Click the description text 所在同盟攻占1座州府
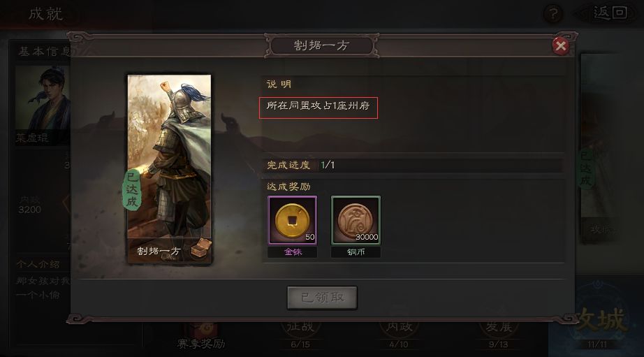 319,106
